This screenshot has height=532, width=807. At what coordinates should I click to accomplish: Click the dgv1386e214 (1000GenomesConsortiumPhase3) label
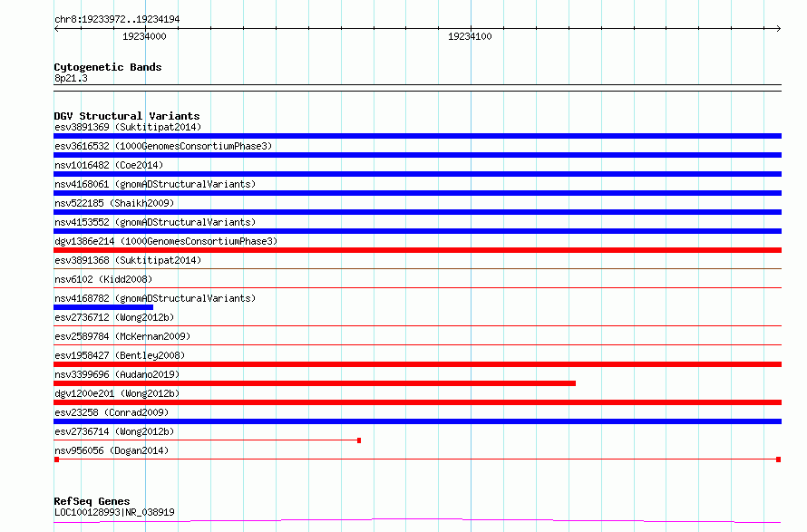click(x=166, y=241)
